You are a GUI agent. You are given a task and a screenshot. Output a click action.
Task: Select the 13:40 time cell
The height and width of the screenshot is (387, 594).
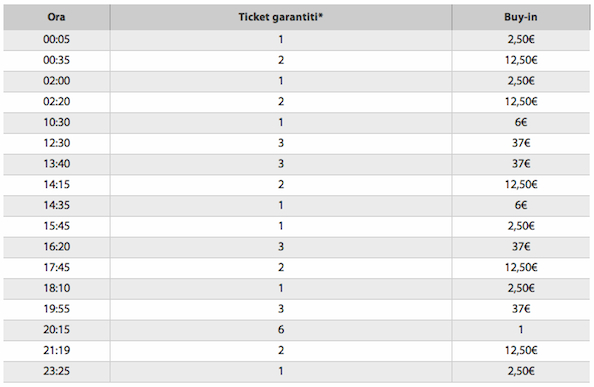click(x=56, y=164)
